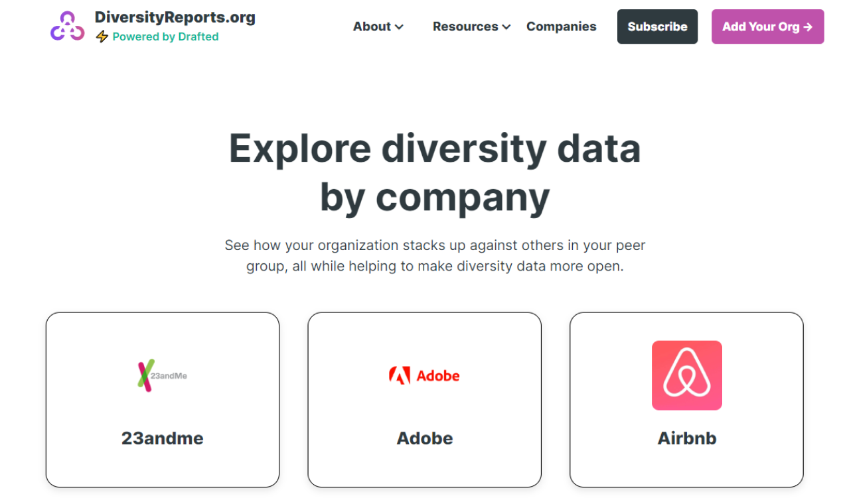Click the purple ring in the site logo
The image size is (843, 504).
tap(66, 19)
